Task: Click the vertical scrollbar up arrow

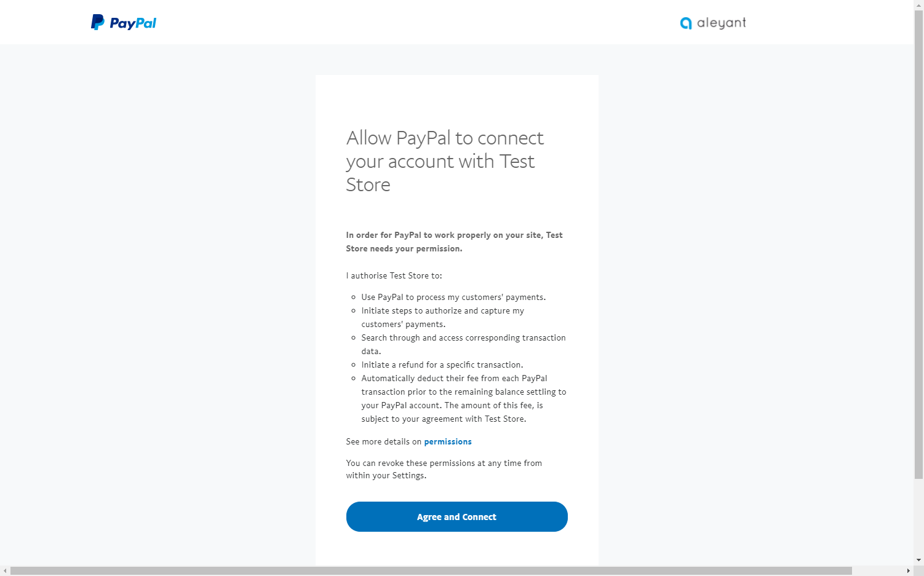Action: [x=918, y=5]
